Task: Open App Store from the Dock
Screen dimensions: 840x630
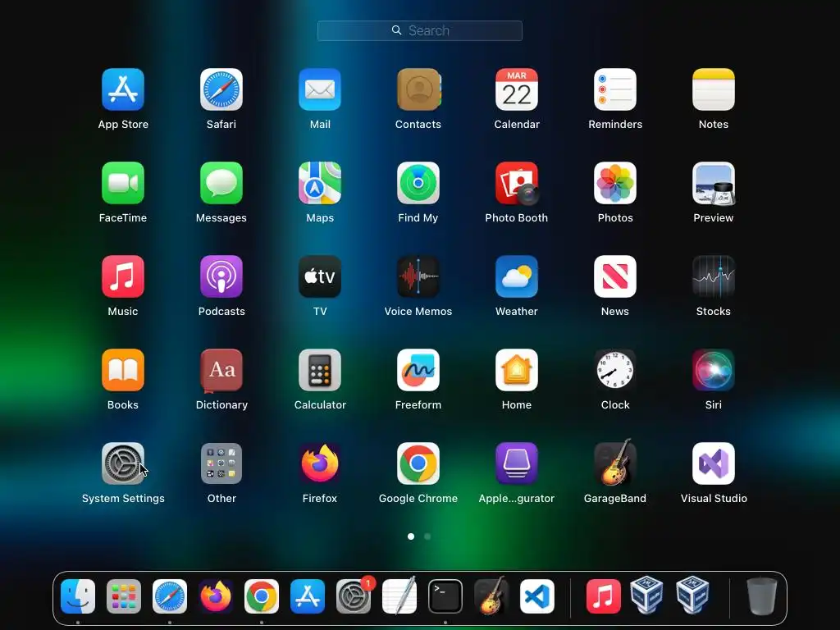Action: (308, 596)
